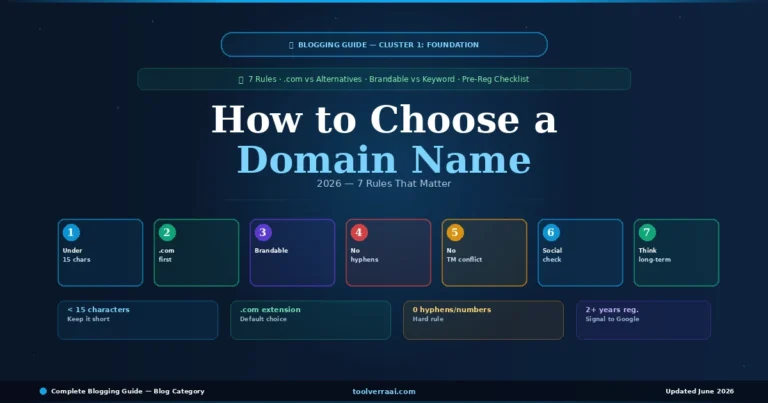This screenshot has height=403, width=768.
Task: Select the 'Under 15 chars' card text
Action: click(x=76, y=255)
